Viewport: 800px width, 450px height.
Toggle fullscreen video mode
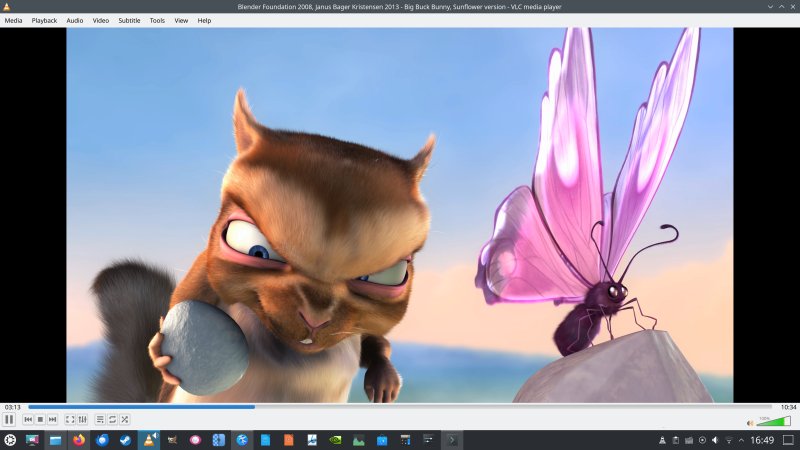(x=70, y=419)
